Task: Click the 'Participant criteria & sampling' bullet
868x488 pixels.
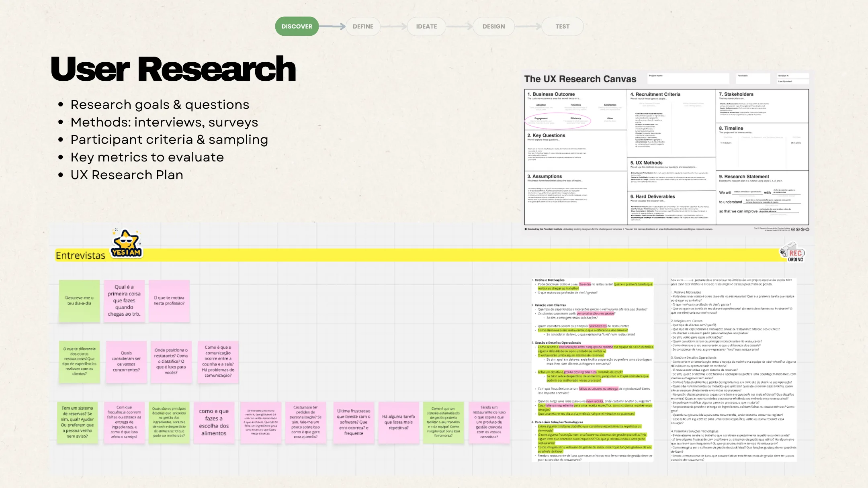Action: pos(169,139)
